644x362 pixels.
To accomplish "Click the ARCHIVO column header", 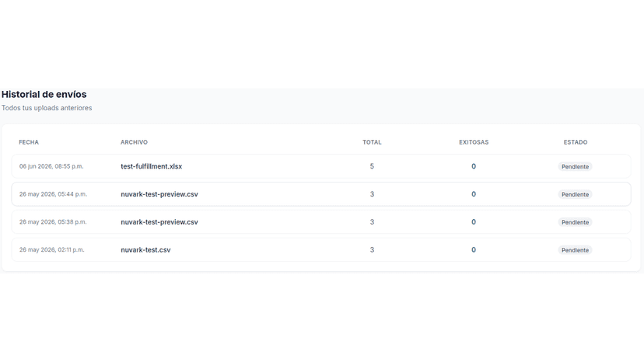I will click(x=134, y=142).
